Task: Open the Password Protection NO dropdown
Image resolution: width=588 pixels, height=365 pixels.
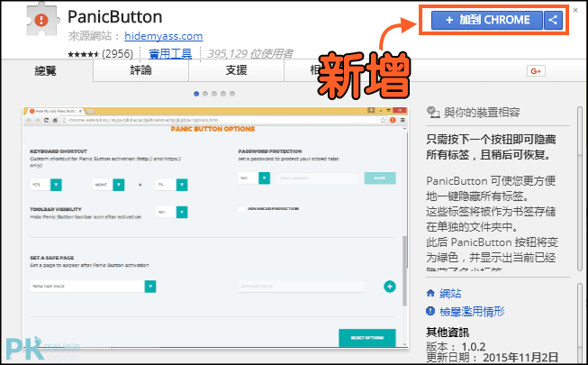Action: [x=254, y=178]
